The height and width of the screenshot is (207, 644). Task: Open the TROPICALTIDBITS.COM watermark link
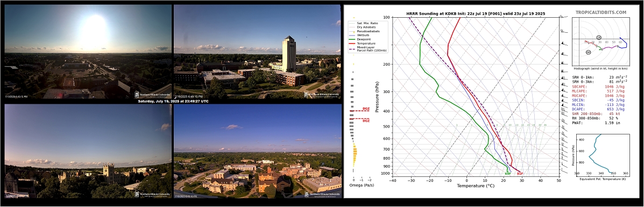(600, 13)
